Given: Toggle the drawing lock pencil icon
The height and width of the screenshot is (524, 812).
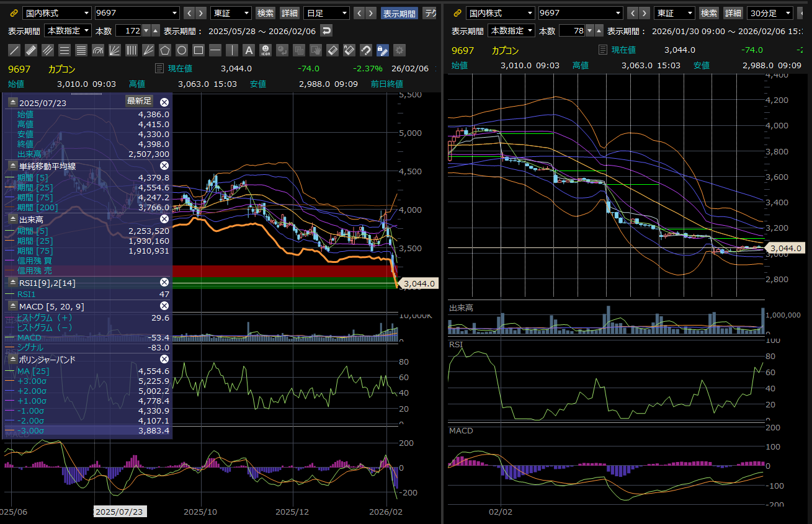Looking at the screenshot, I should 383,50.
